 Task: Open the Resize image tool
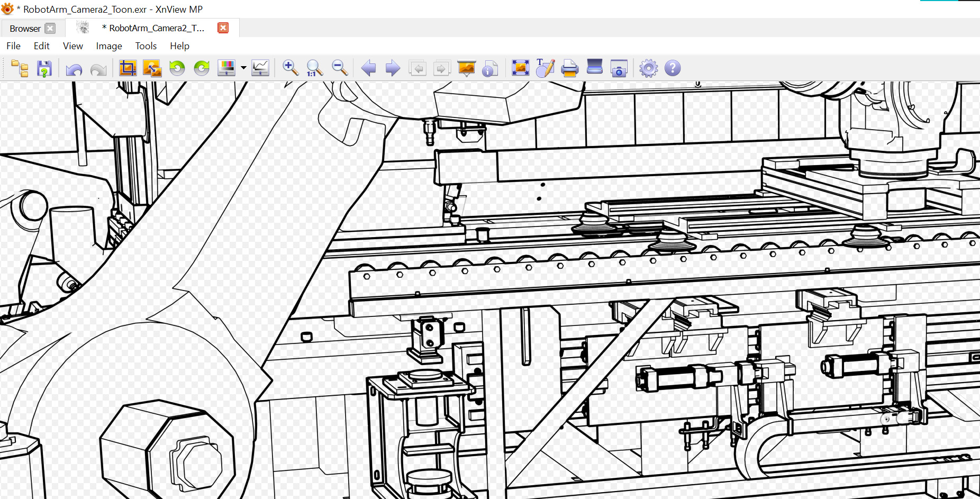coord(152,68)
